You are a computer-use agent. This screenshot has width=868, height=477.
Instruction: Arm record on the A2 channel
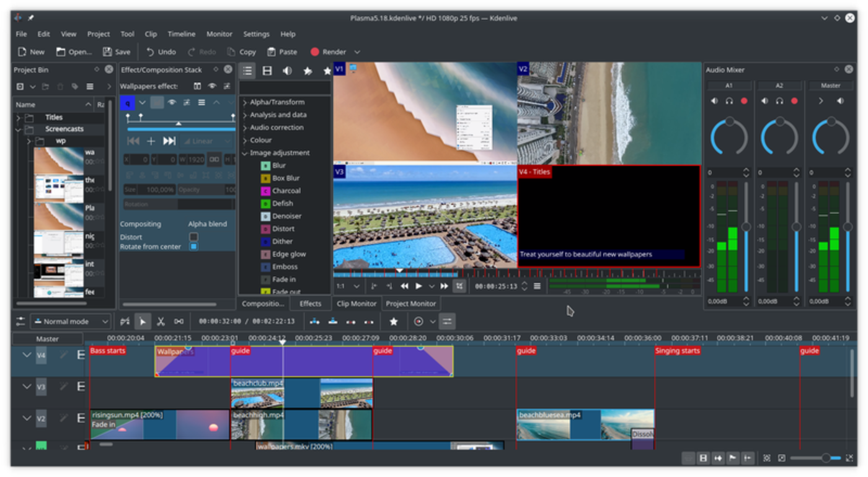click(x=795, y=101)
